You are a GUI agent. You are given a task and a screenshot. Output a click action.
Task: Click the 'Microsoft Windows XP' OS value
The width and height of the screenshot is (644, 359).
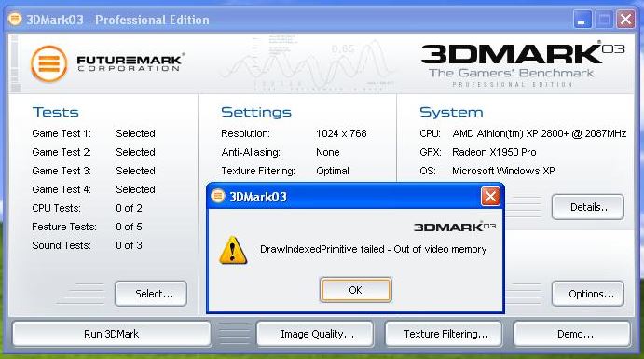click(503, 171)
